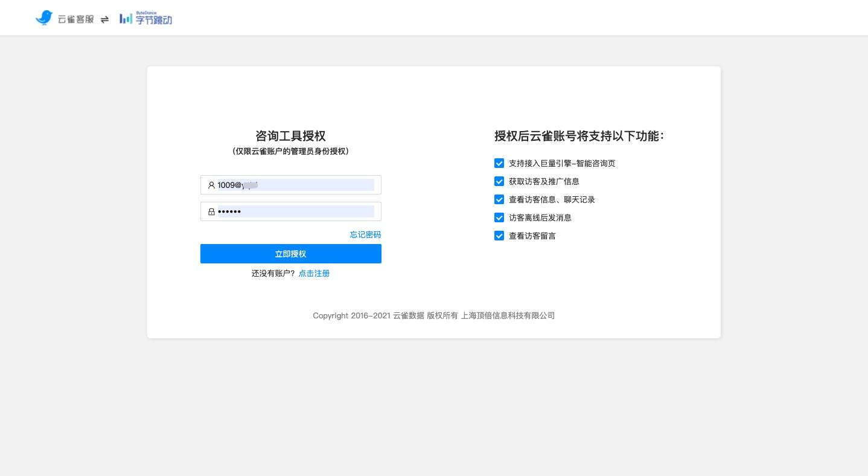The width and height of the screenshot is (868, 476).
Task: Click the swap arrows between the two logos
Action: click(x=105, y=19)
